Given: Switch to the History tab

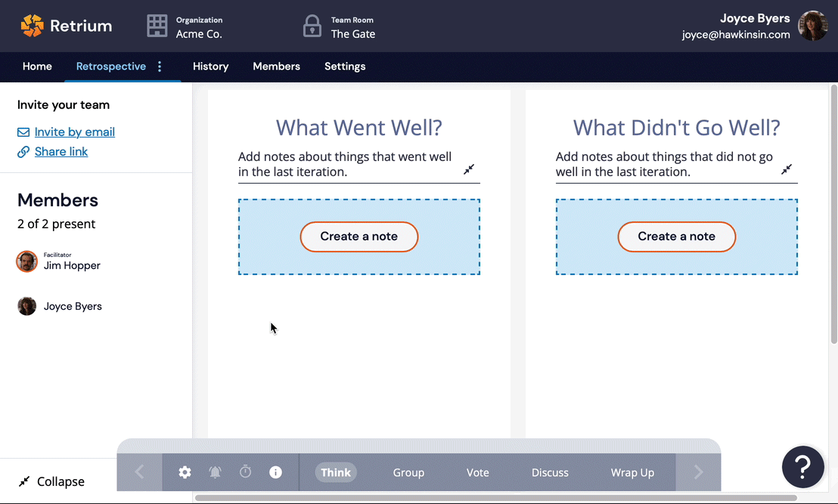Looking at the screenshot, I should [210, 66].
